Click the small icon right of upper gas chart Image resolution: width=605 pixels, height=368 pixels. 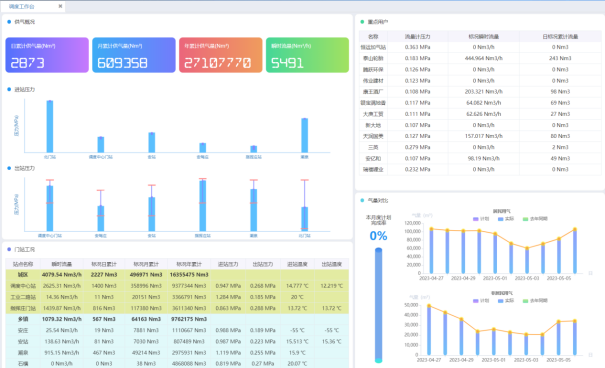(590, 273)
